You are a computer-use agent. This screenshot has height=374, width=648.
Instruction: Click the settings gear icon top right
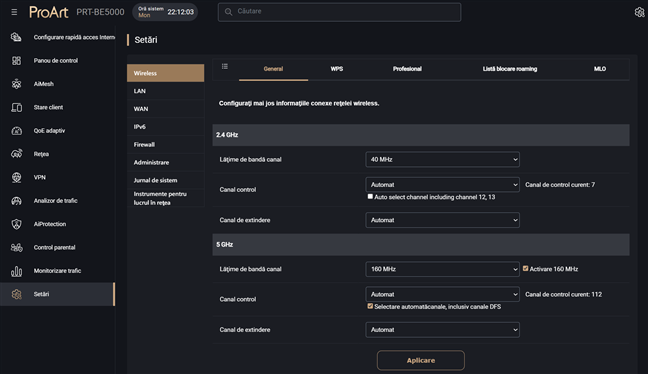[x=639, y=12]
